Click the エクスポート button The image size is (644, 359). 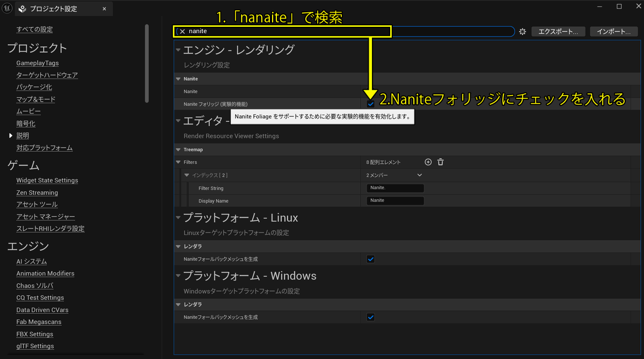coord(558,32)
